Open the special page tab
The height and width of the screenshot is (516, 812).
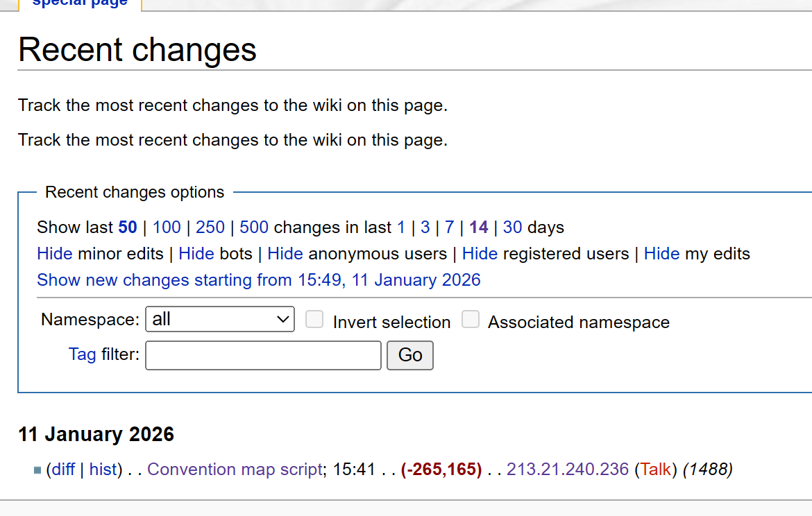click(80, 3)
